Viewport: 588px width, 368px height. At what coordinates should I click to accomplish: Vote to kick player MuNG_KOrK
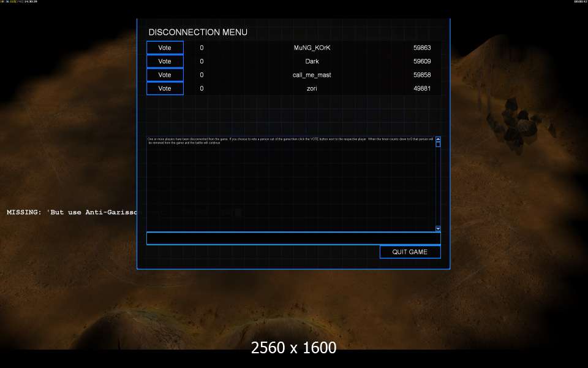point(165,48)
